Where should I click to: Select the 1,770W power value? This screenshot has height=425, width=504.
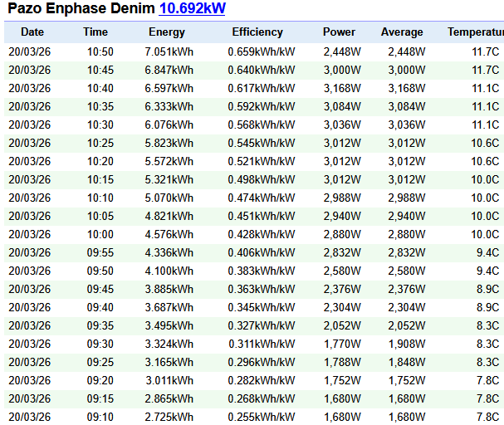(342, 344)
